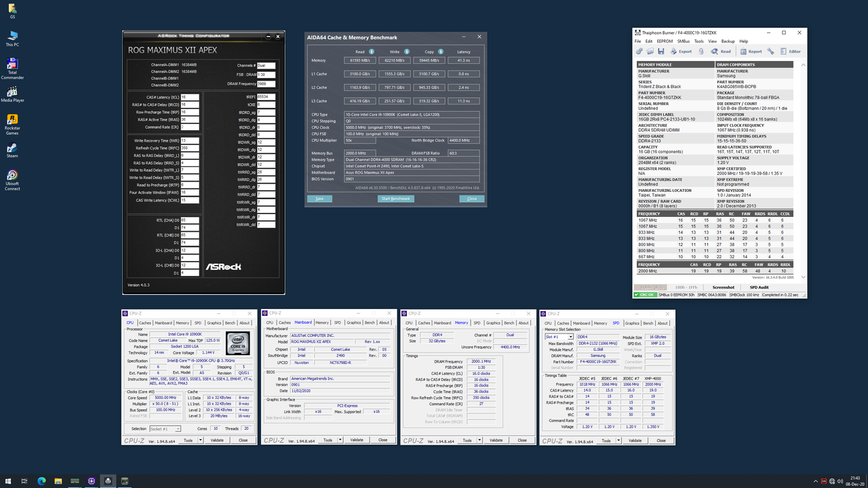Click the Write info icon in AIDA64 benchmark
This screenshot has height=488, width=868.
pos(407,52)
